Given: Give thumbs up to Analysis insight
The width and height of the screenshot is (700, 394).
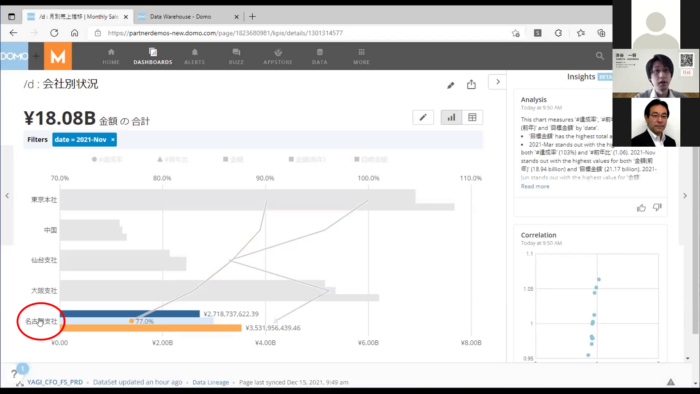Looking at the screenshot, I should tap(641, 207).
